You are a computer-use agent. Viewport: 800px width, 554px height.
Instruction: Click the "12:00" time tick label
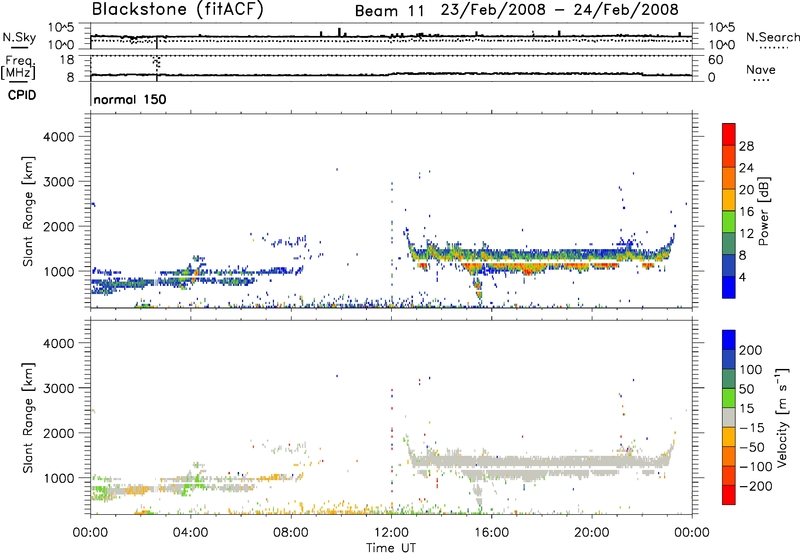tap(391, 533)
